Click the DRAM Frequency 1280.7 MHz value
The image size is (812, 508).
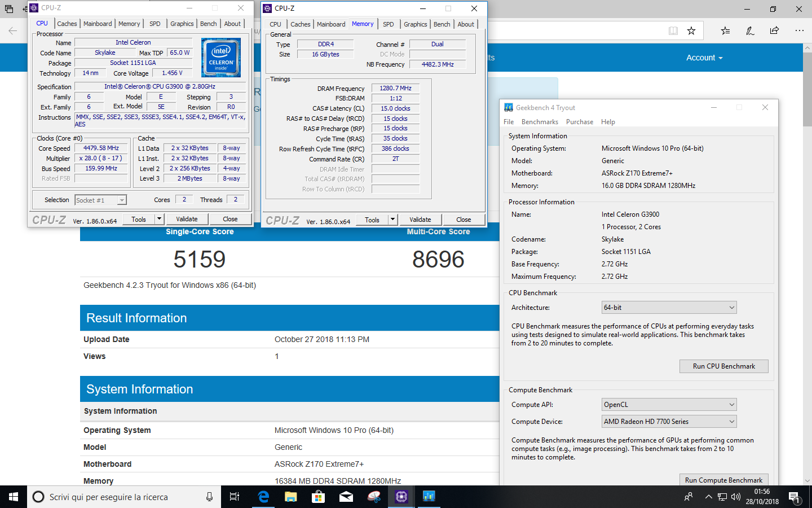pos(395,88)
